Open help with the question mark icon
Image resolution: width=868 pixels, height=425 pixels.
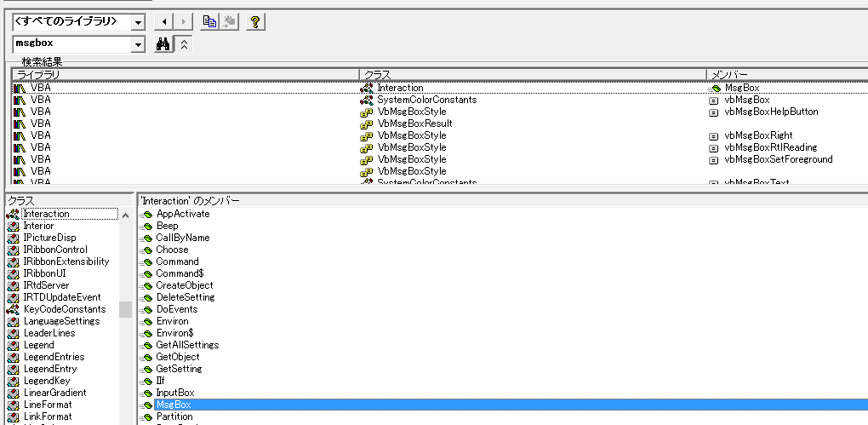pyautogui.click(x=255, y=22)
